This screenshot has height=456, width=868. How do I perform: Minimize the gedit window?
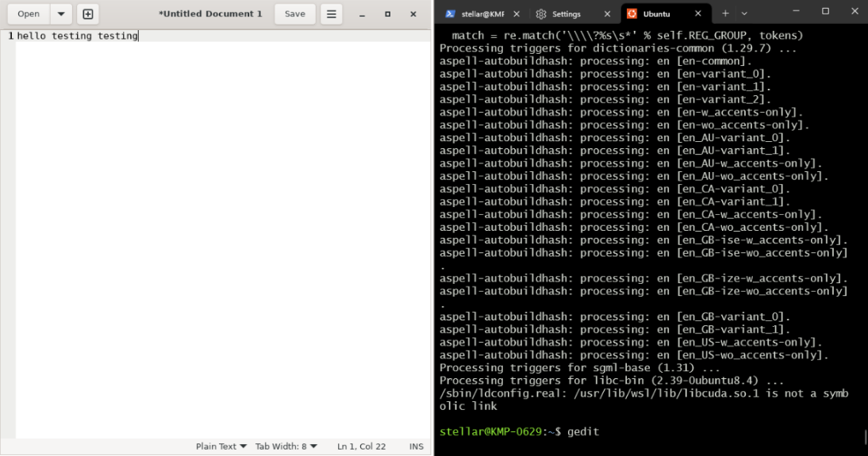pyautogui.click(x=362, y=14)
